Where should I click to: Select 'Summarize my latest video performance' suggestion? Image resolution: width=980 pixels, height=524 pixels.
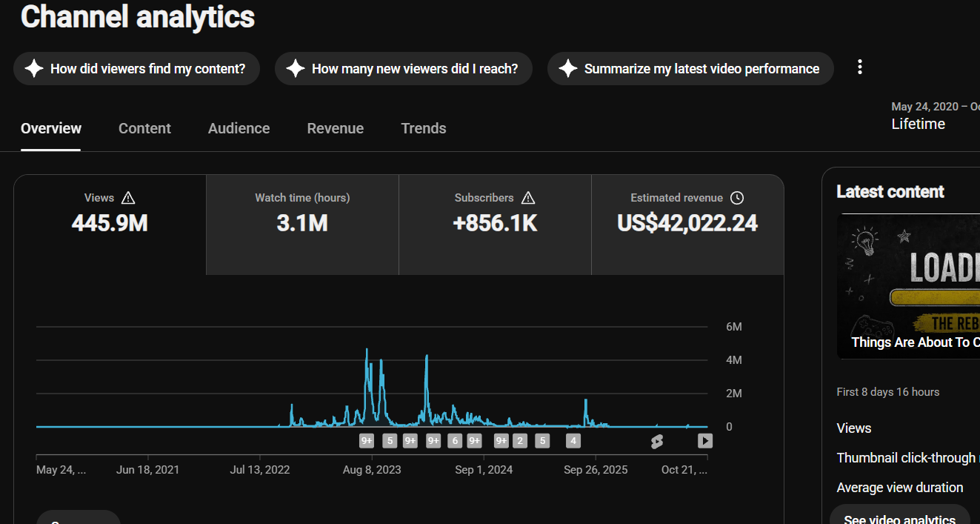pos(690,69)
